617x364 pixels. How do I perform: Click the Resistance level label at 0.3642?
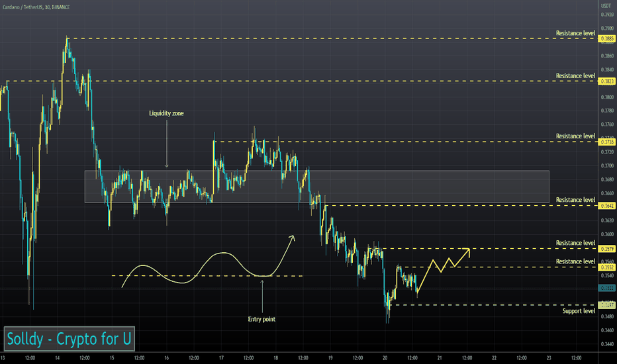tap(575, 199)
